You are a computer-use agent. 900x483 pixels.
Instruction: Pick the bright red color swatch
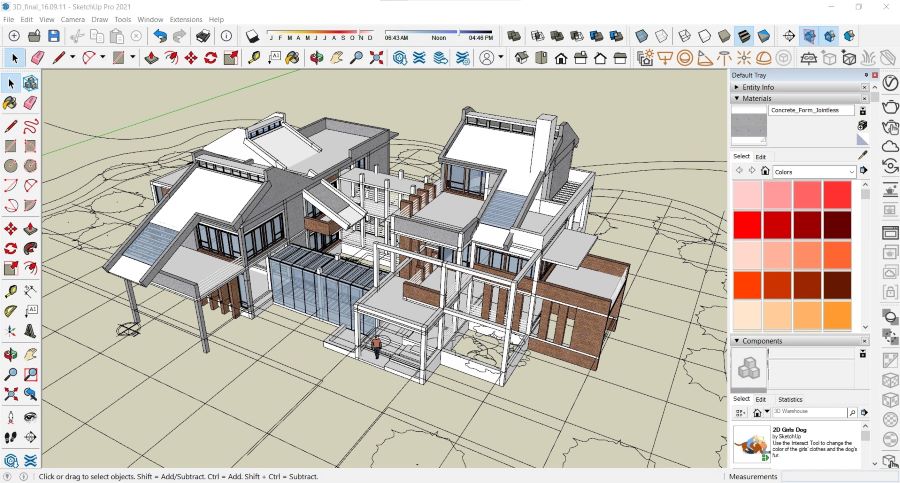pos(747,225)
